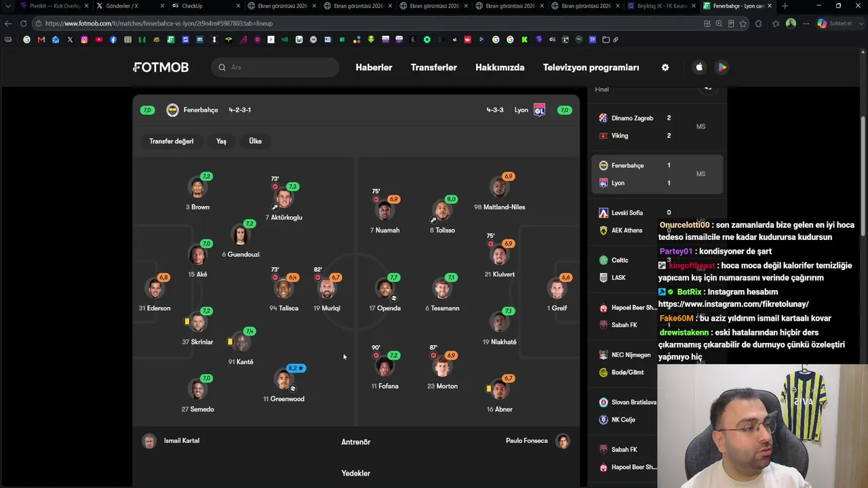Open the NEC Nijmegen vs Bodø/Glimt match
The height and width of the screenshot is (488, 868).
[657, 363]
